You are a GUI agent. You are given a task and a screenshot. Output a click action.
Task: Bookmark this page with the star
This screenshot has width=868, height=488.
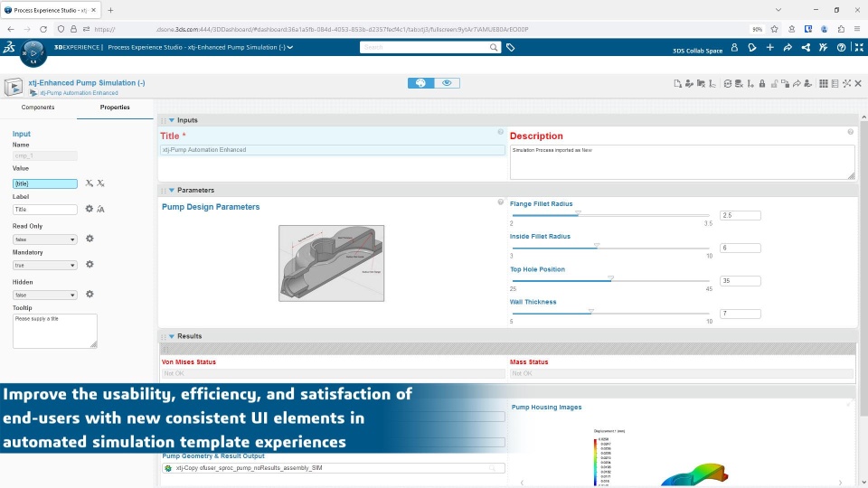(775, 29)
